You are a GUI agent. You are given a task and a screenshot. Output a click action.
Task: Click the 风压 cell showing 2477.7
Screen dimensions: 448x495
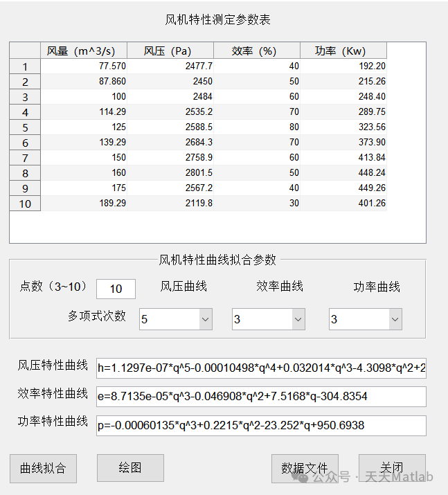pos(170,66)
